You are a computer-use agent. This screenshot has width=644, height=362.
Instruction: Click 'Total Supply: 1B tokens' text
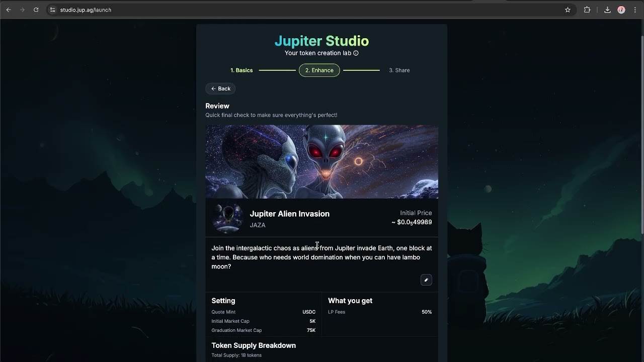[236, 355]
